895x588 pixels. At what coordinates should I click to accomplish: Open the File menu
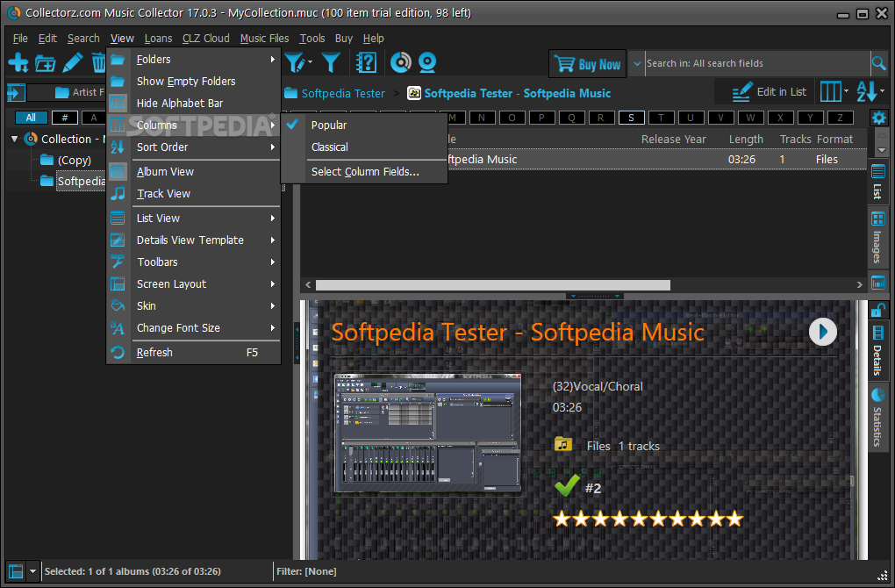[x=20, y=39]
